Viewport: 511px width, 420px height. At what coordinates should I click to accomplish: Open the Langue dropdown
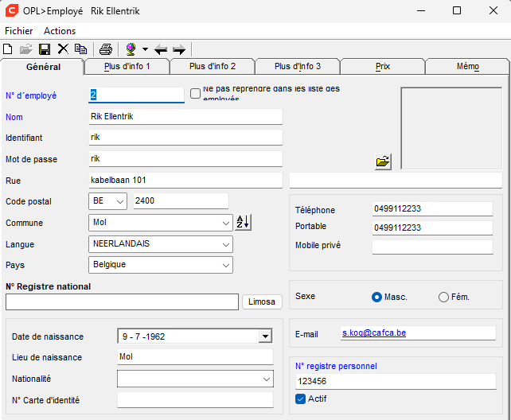click(225, 244)
